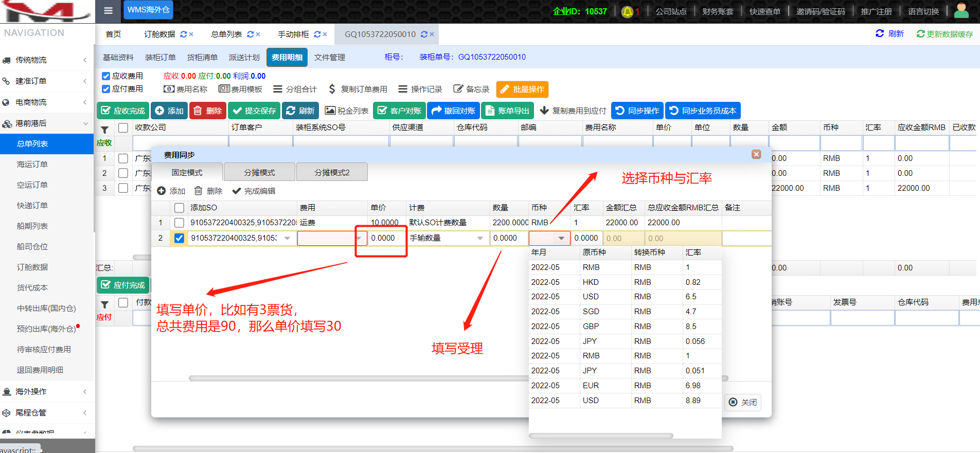Image resolution: width=980 pixels, height=453 pixels.
Task: Refresh the GQ1053722050010 tab via its reload icon
Action: (424, 34)
